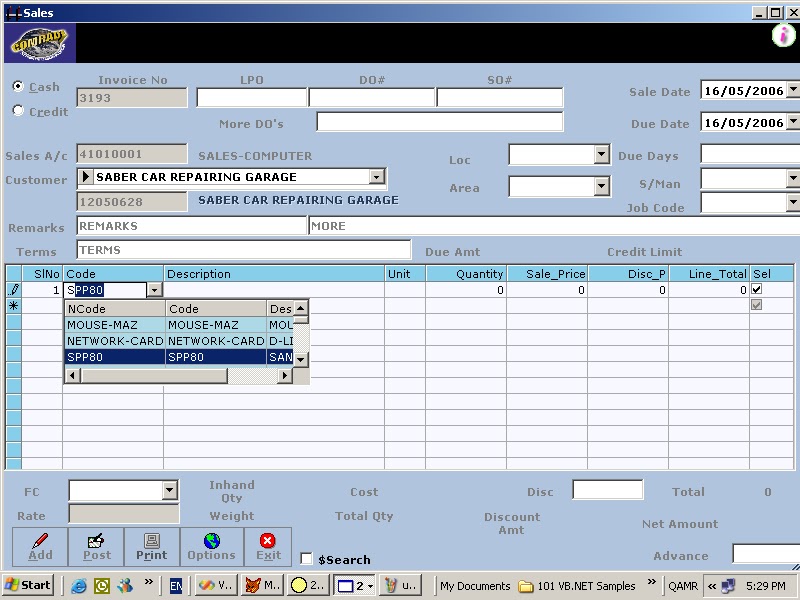
Task: Open the Start menu
Action: click(25, 585)
